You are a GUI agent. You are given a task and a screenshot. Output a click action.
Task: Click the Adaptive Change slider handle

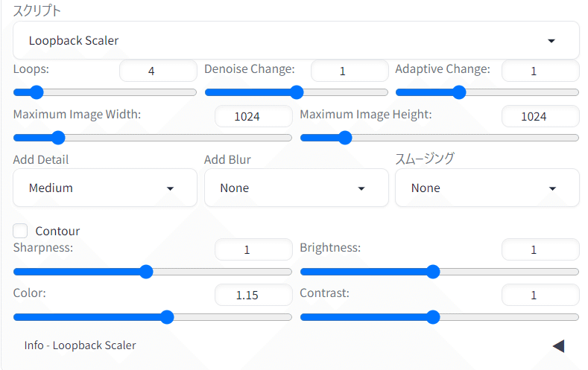459,92
